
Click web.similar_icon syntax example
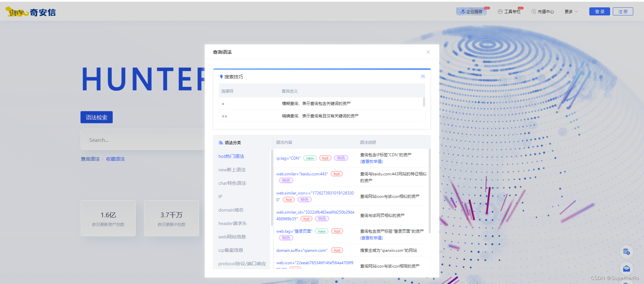[x=315, y=196]
